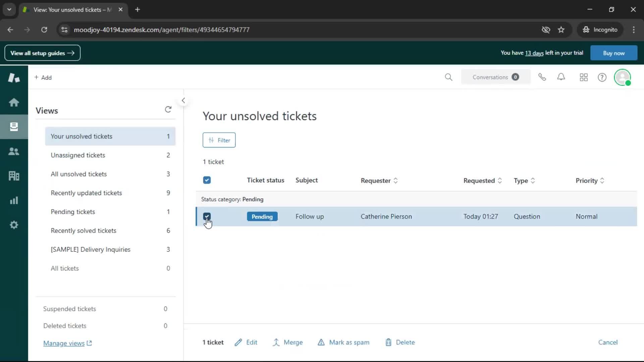This screenshot has height=362, width=644.
Task: Open the 13 days trial link
Action: [534, 53]
